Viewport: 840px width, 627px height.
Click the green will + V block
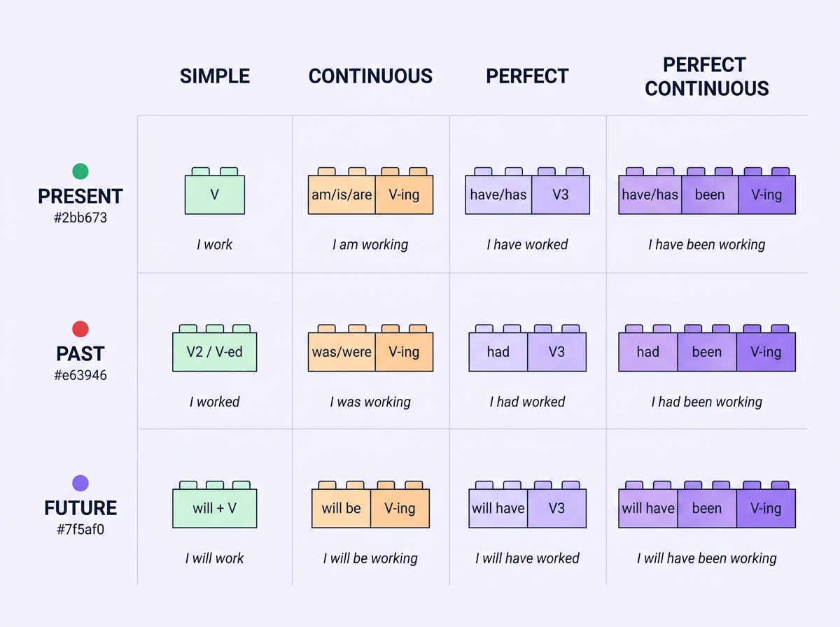[215, 508]
